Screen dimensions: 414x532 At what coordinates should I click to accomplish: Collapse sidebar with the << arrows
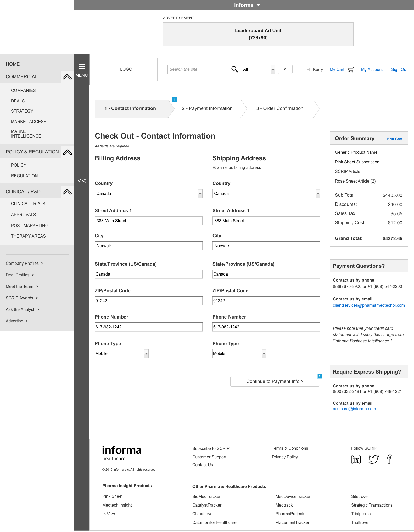point(82,181)
